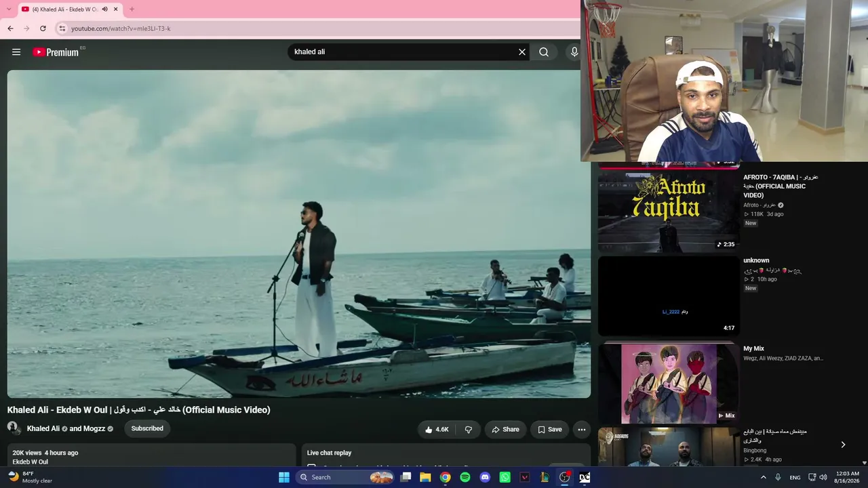The image size is (868, 488).
Task: Open the volume control in the tray
Action: point(823,477)
